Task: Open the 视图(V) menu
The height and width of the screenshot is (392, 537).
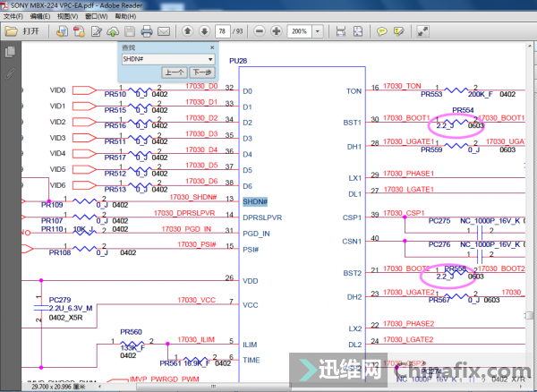Action: point(67,16)
